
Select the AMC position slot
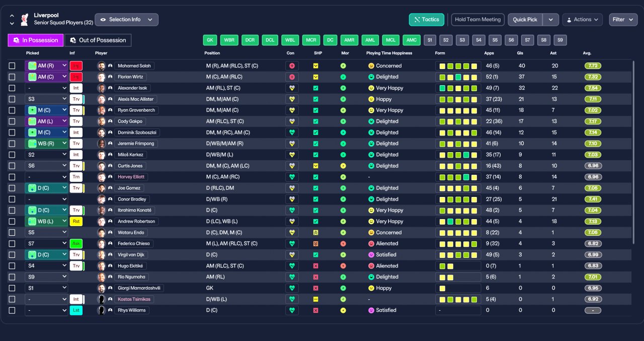pyautogui.click(x=412, y=40)
